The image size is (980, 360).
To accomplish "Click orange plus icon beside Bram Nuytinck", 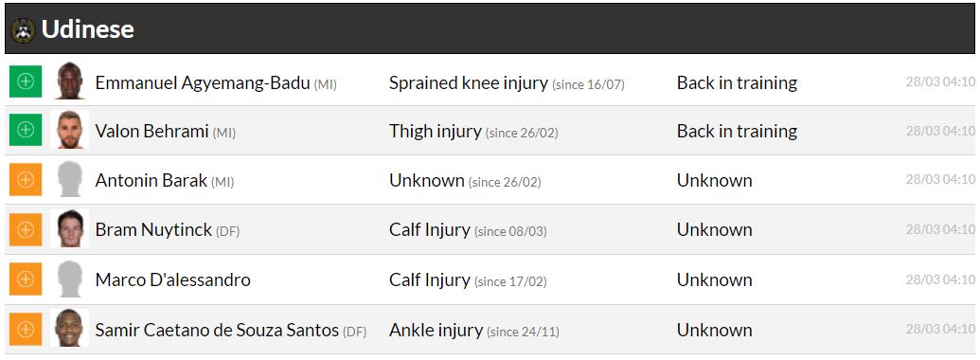I will point(25,229).
